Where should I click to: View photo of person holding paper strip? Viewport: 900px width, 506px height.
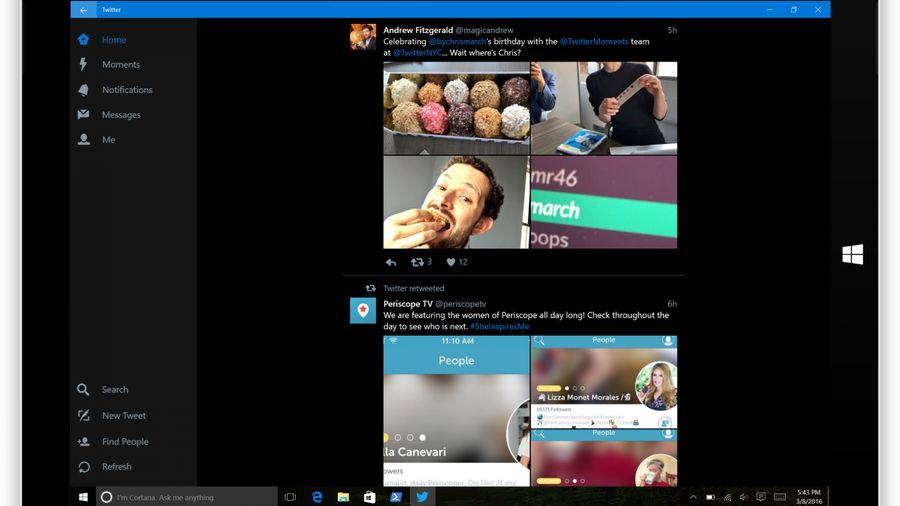pyautogui.click(x=604, y=108)
